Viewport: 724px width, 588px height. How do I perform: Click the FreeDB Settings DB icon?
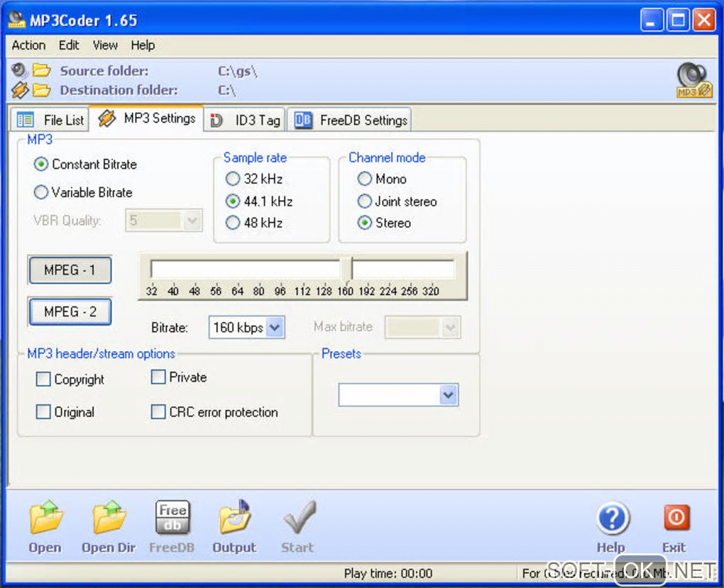[303, 120]
